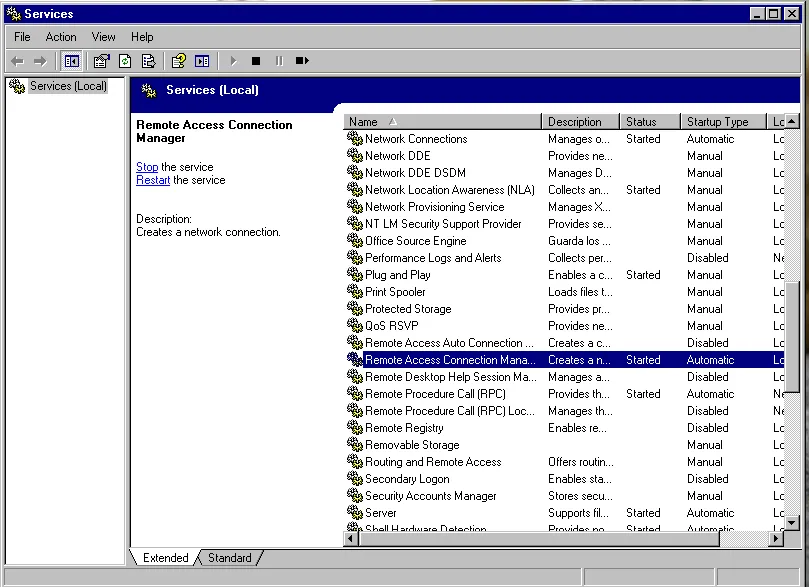Select Remote Procedure Call (RPC) Locator row
The image size is (809, 587).
(x=564, y=411)
